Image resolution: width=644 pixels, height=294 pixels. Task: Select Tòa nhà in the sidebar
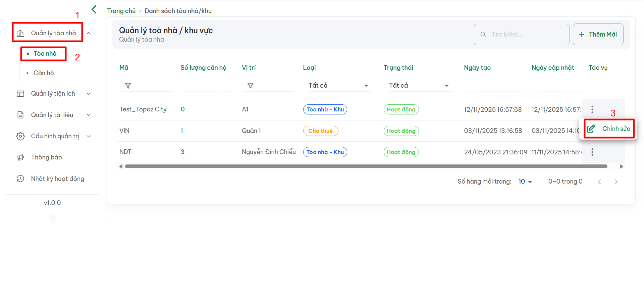45,54
